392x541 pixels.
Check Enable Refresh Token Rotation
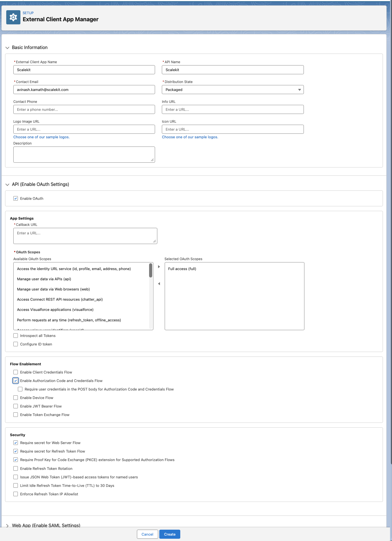point(16,468)
